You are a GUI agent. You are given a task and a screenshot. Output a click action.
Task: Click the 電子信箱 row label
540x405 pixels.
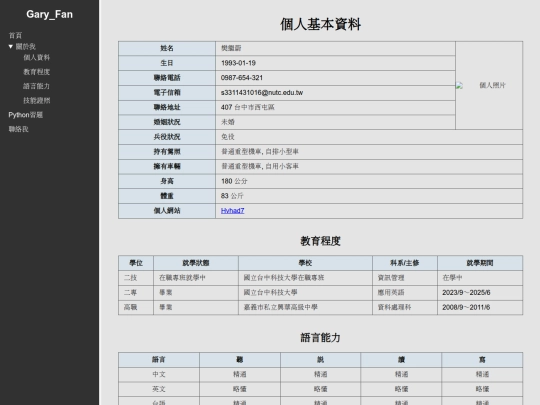pyautogui.click(x=167, y=93)
